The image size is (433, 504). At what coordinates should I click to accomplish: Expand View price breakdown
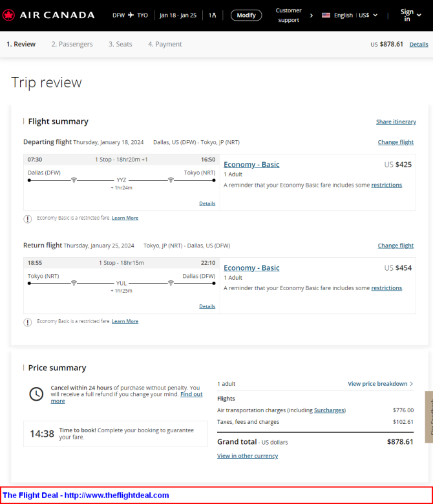click(380, 384)
